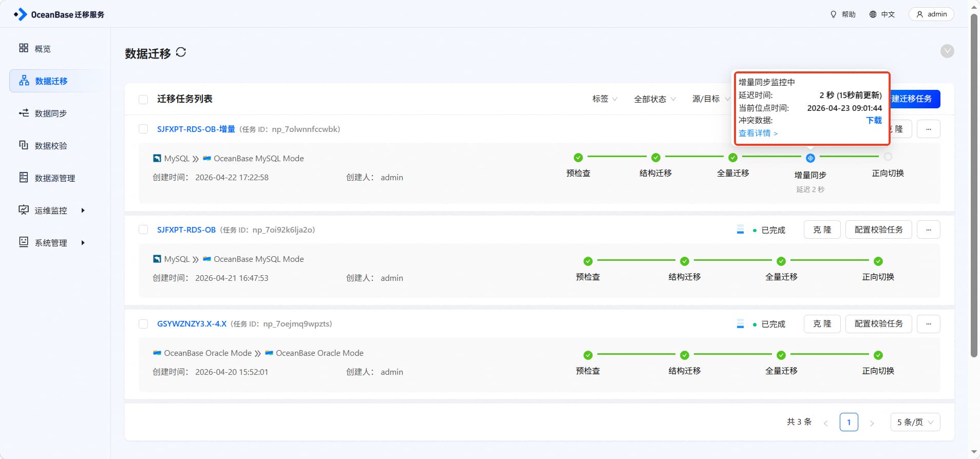Screen dimensions: 980x459
Task: Click the 帮助 lightbulb help icon
Action: 833,14
